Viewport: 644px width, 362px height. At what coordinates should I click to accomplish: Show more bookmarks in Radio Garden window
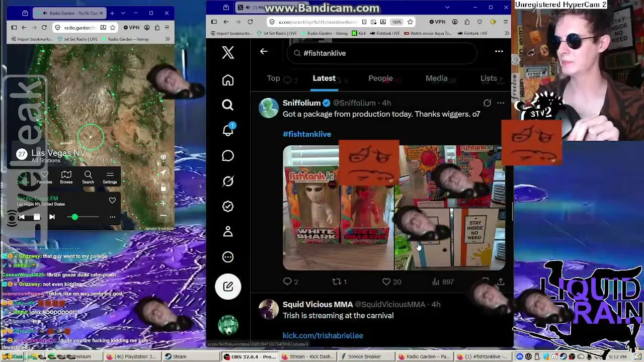pyautogui.click(x=168, y=39)
